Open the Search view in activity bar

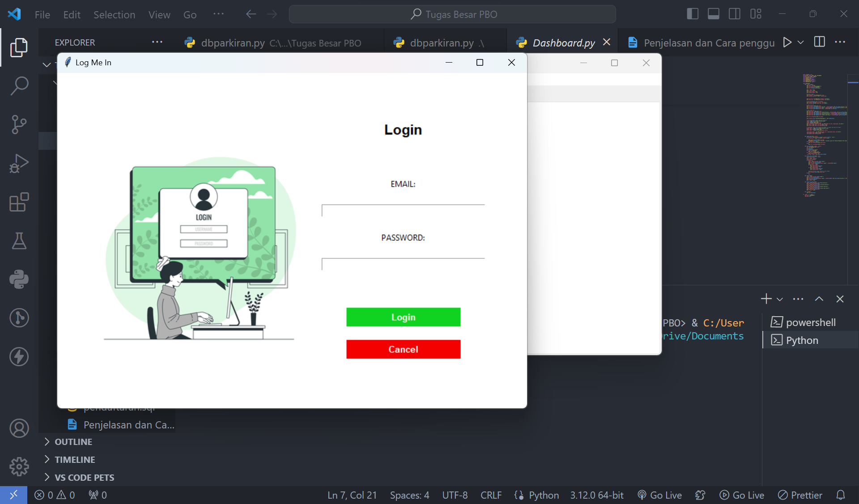tap(19, 86)
